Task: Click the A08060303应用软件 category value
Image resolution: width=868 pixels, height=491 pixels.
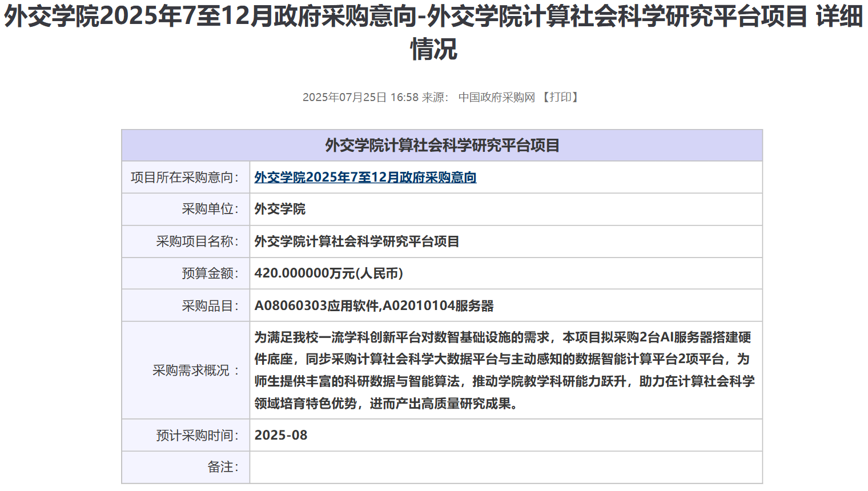Action: coord(318,306)
